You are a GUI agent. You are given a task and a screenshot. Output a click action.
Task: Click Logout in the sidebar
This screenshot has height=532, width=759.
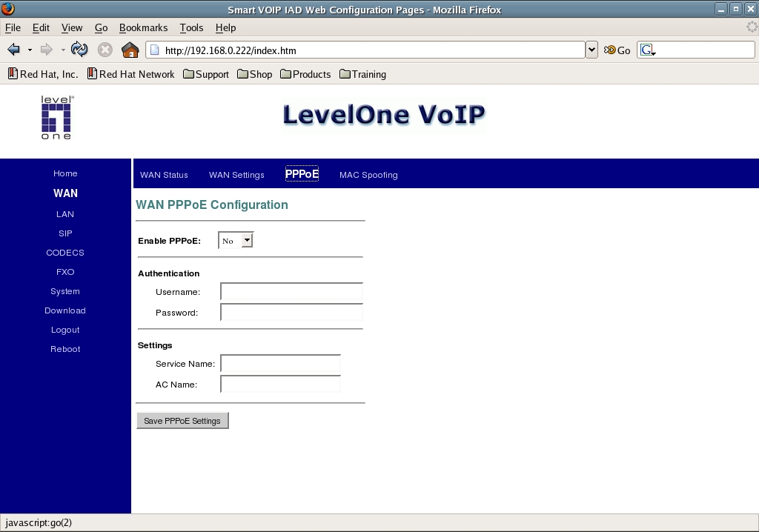click(65, 330)
